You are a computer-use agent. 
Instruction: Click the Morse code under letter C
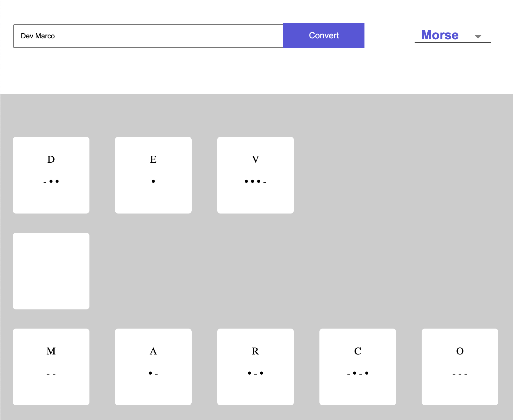(358, 373)
